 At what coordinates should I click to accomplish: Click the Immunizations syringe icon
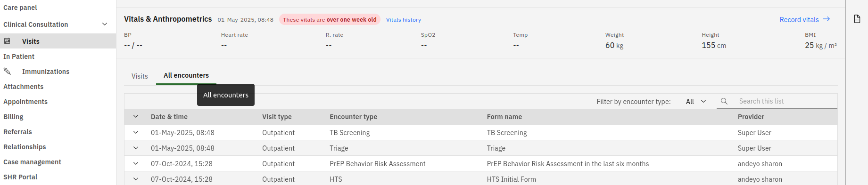coord(7,71)
